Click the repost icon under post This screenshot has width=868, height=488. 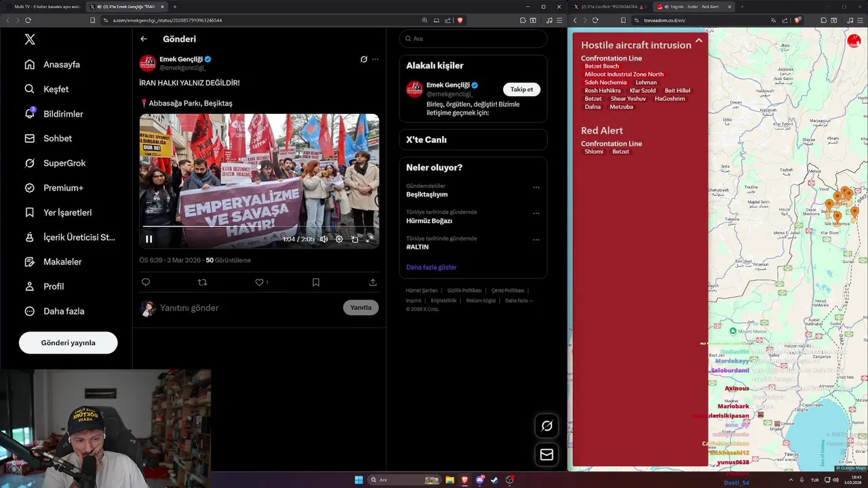pos(202,282)
